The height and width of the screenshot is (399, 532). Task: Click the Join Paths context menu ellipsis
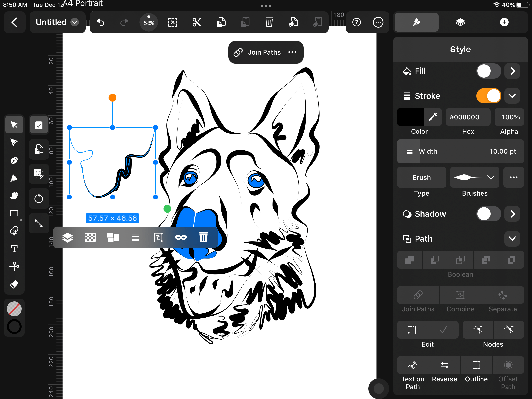pos(293,52)
